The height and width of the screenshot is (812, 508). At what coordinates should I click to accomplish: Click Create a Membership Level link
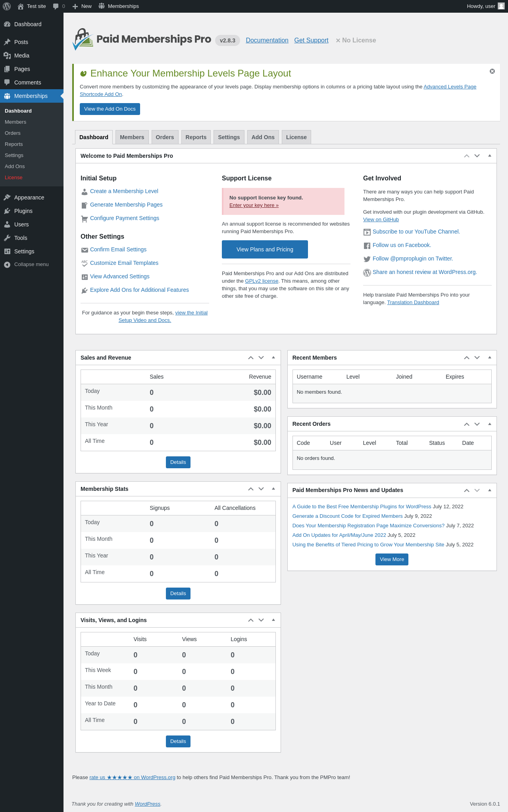tap(124, 191)
